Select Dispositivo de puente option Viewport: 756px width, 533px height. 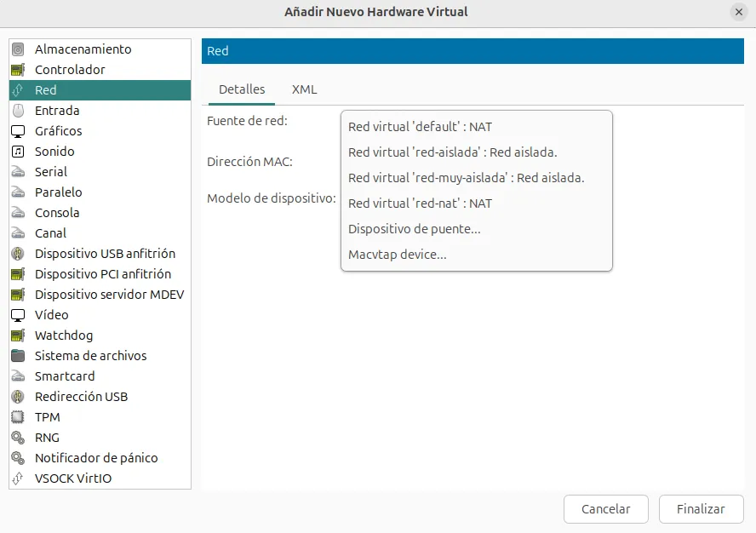[x=414, y=229]
